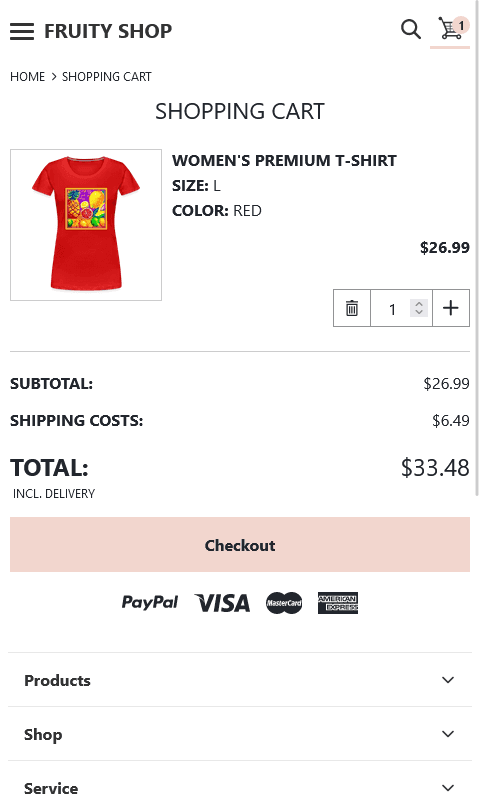480x800 pixels.
Task: Click the red t-shirt thumbnail
Action: [x=86, y=225]
